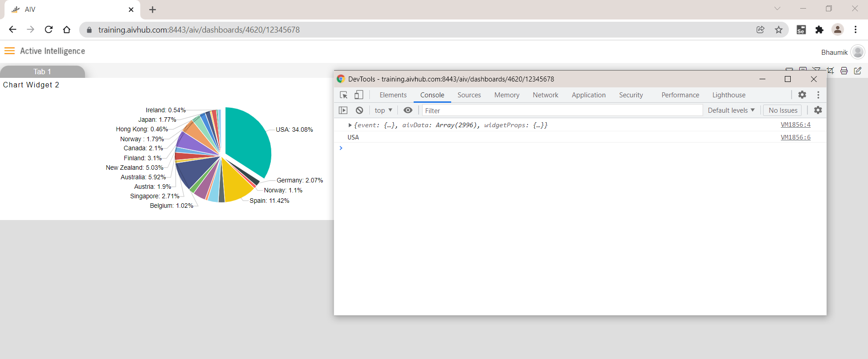Switch to the Lighthouse tab
Image resolution: width=868 pixels, height=359 pixels.
[x=729, y=95]
